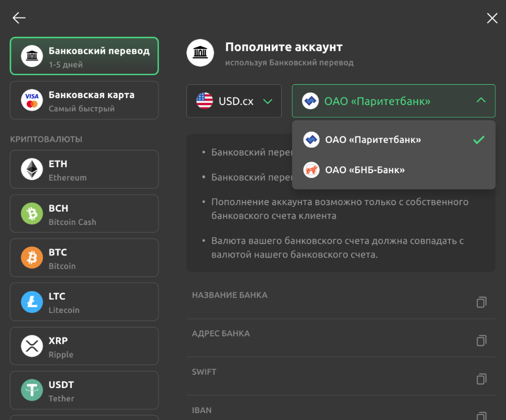
Task: Copy the АДРЕС БАНКА value
Action: [481, 341]
